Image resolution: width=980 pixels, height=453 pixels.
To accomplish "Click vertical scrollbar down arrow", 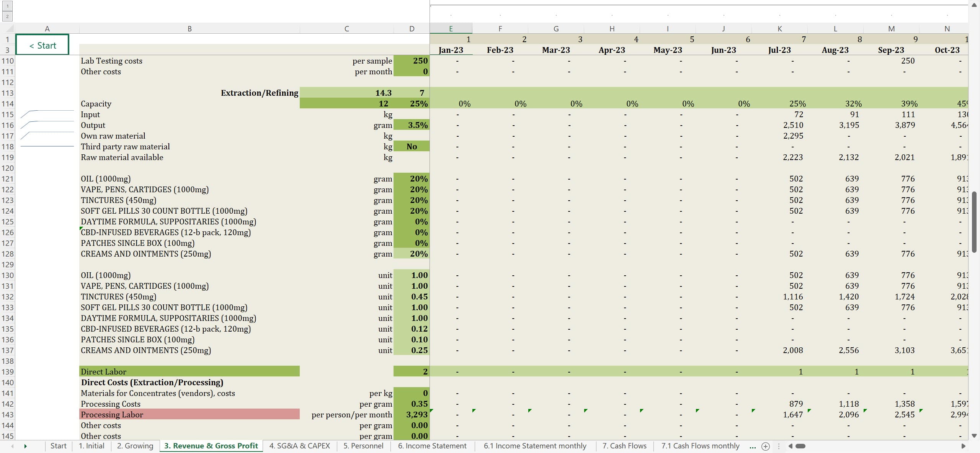I will [974, 436].
